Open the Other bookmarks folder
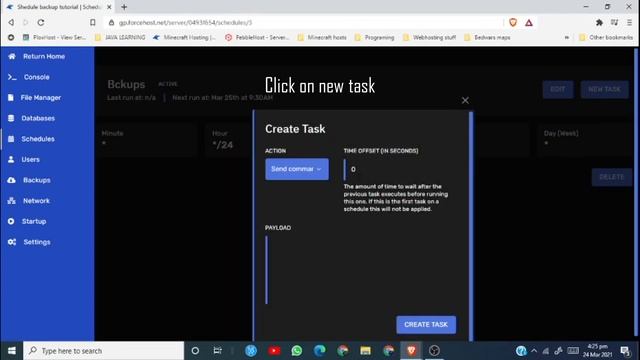Viewport: 640px width, 360px height. tap(606, 38)
